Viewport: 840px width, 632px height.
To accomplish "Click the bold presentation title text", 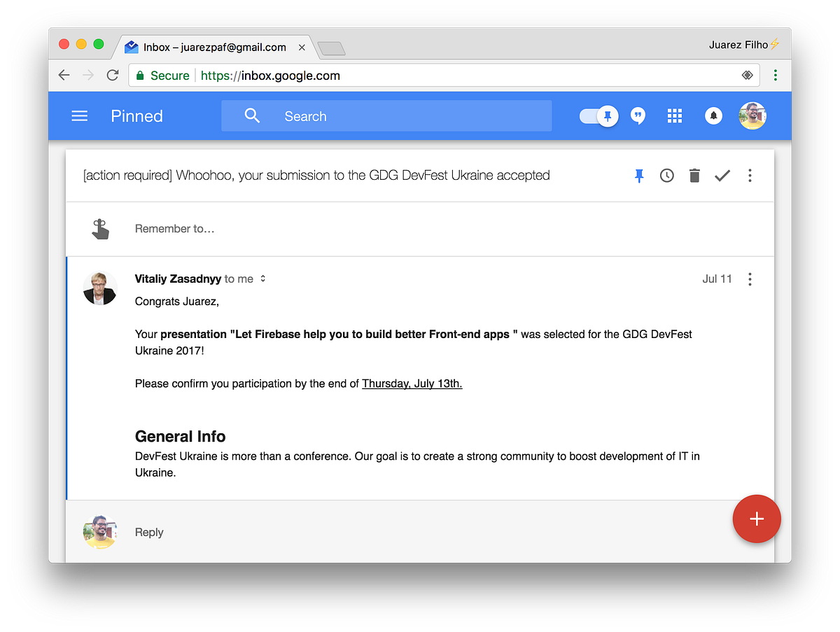I will [x=339, y=335].
